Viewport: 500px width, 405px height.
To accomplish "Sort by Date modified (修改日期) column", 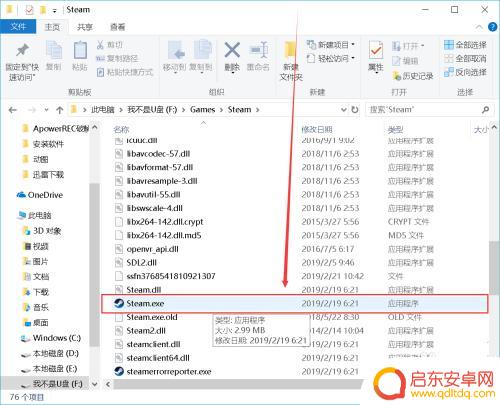I will pyautogui.click(x=317, y=129).
